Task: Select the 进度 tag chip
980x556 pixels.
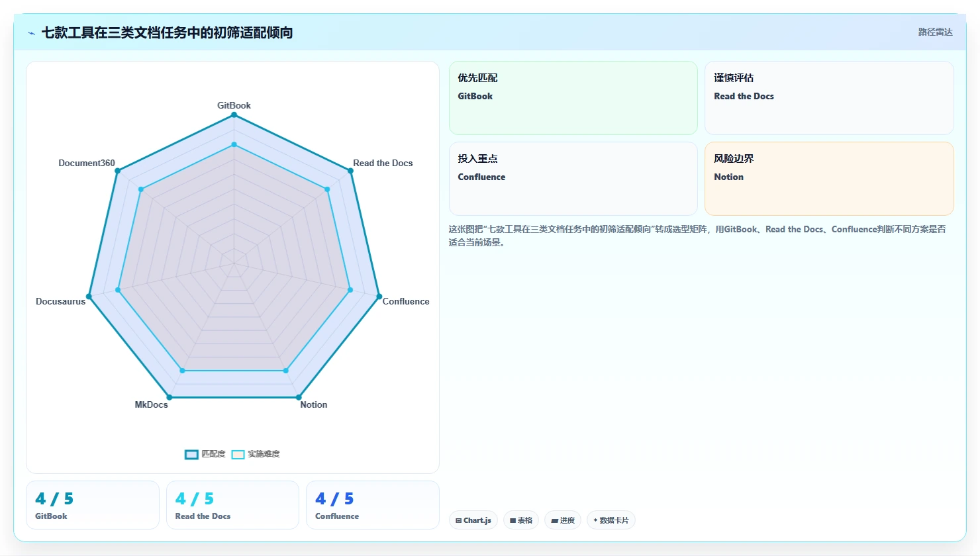Action: point(563,520)
